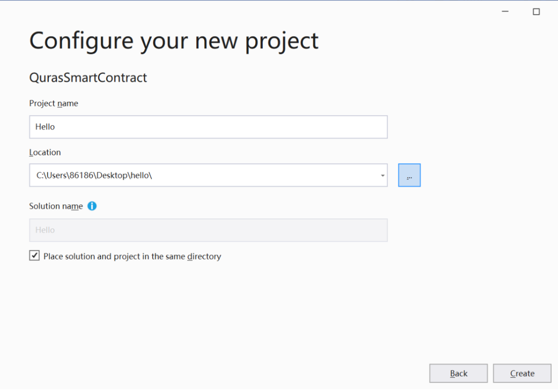Click the "Solution name" label
Viewport: 558px width, 392px height.
[x=56, y=206]
